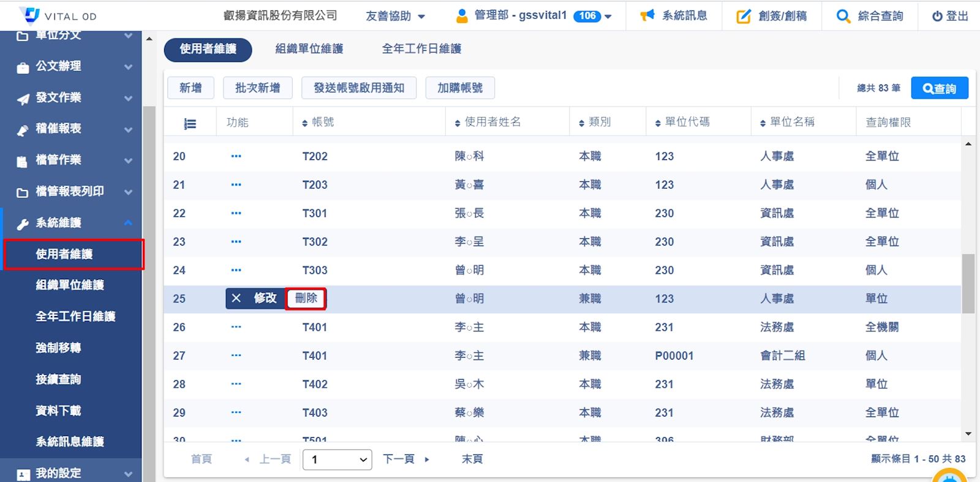Open comprehensive search magnifier icon
The width and height of the screenshot is (980, 482).
(843, 17)
